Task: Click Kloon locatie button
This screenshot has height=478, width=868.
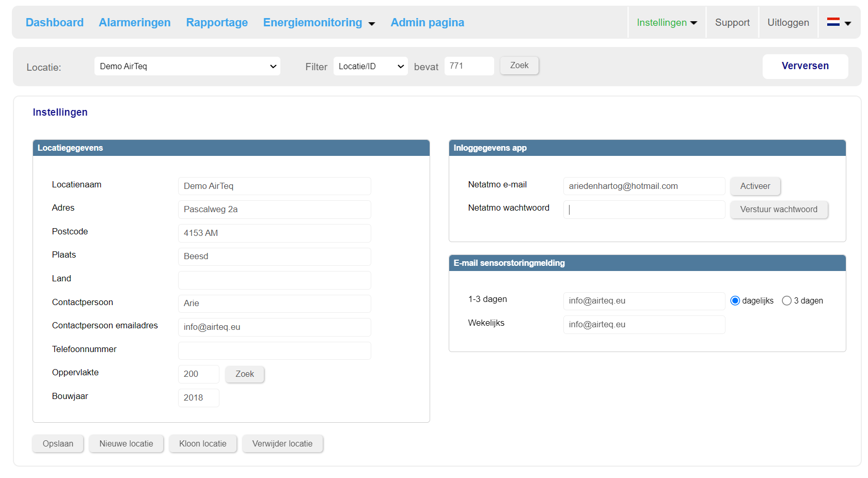Action: [x=202, y=444]
